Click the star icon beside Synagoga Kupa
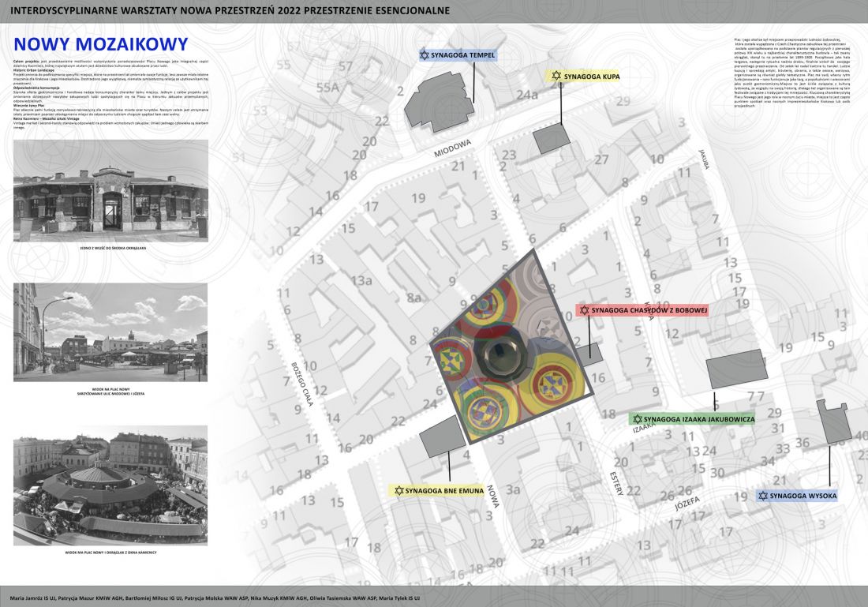 click(556, 76)
